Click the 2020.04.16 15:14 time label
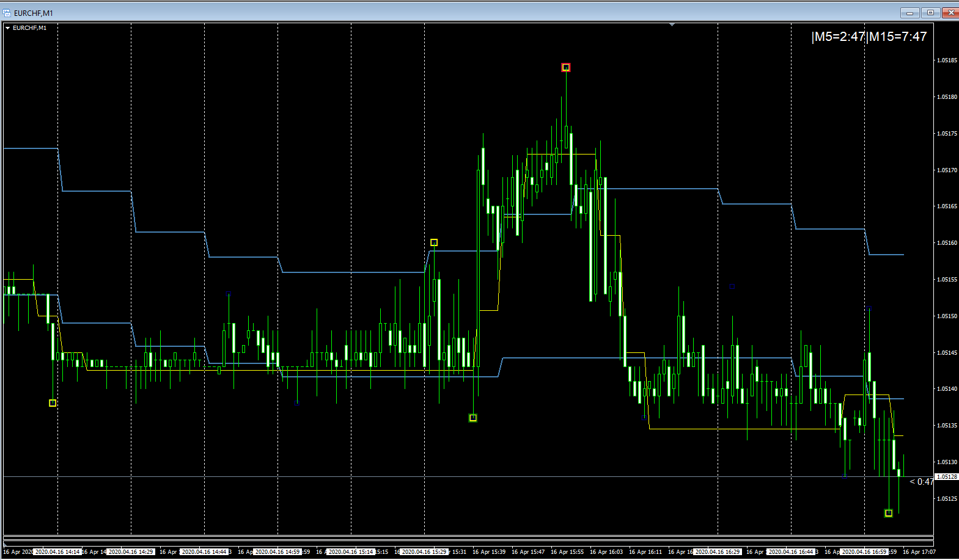Screen dimensions: 959x560 351,552
